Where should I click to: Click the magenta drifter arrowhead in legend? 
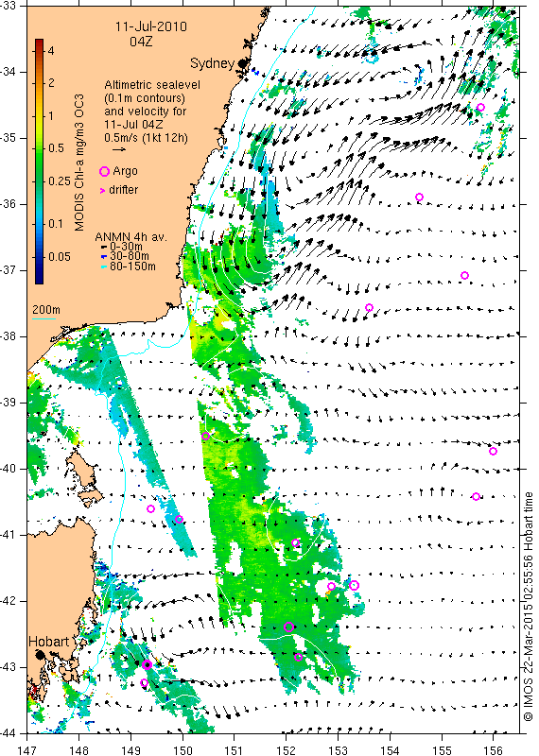[x=102, y=191]
